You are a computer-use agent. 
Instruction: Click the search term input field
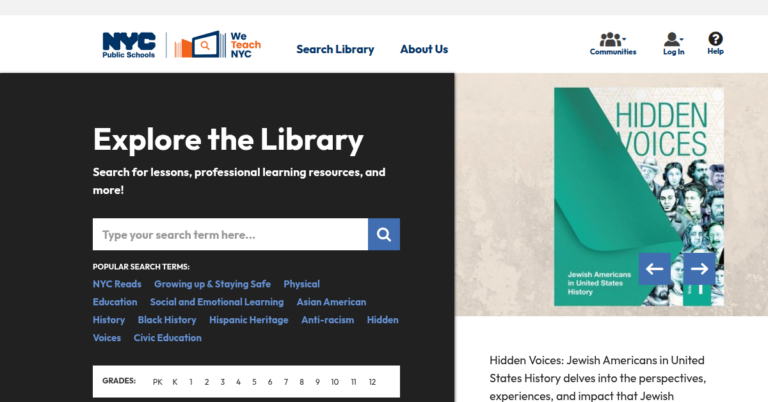(x=230, y=235)
